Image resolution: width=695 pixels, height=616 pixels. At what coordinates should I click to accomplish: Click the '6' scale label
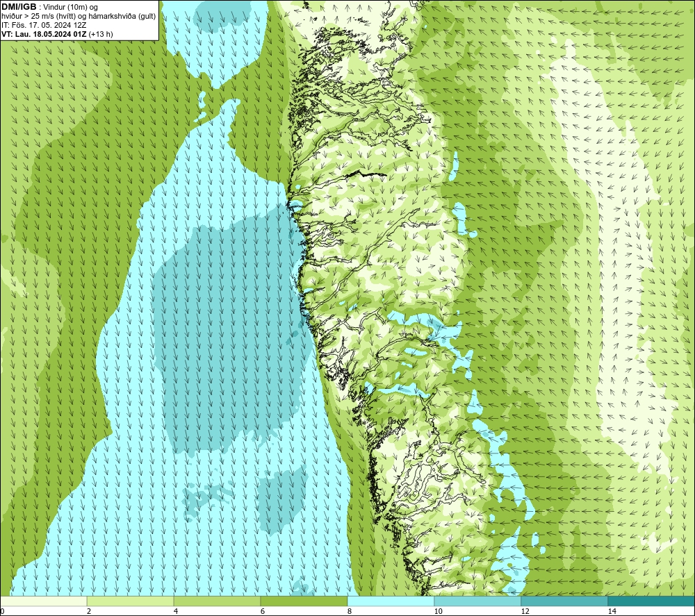(x=263, y=611)
